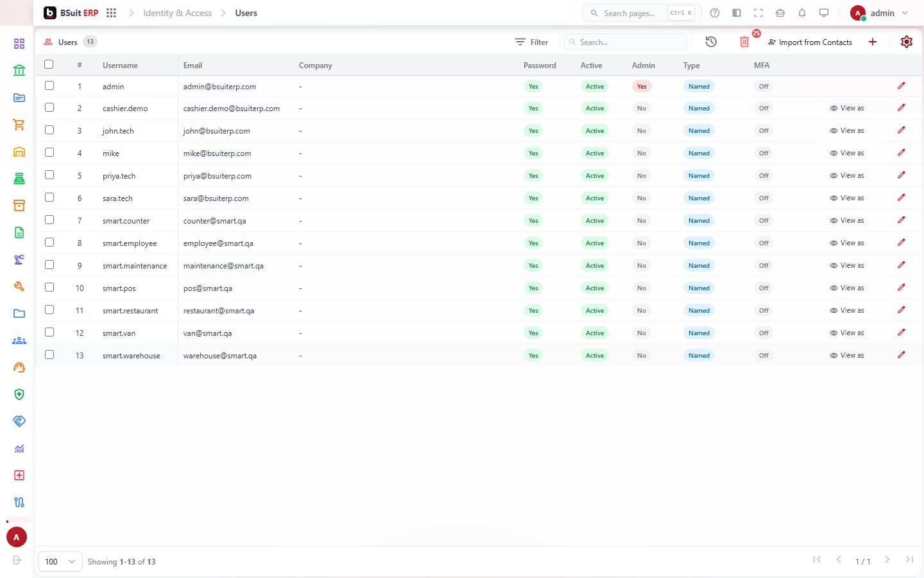924x578 pixels.
Task: Click View as for smart.van
Action: [x=847, y=333]
